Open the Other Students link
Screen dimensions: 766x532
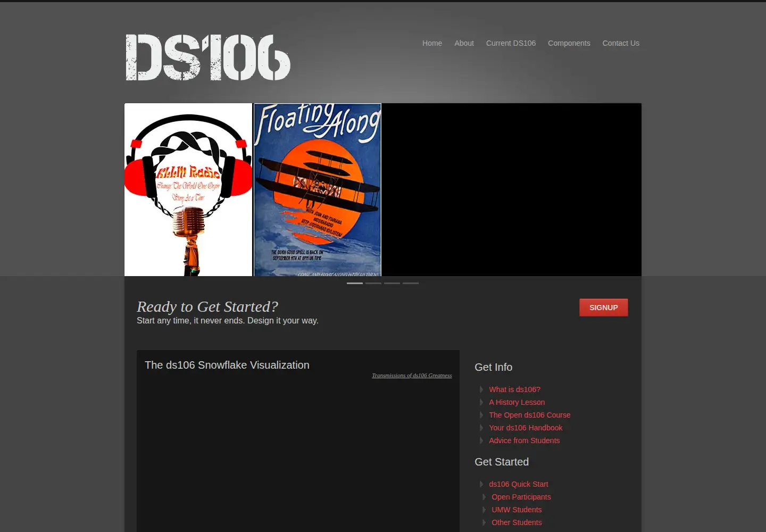point(517,522)
